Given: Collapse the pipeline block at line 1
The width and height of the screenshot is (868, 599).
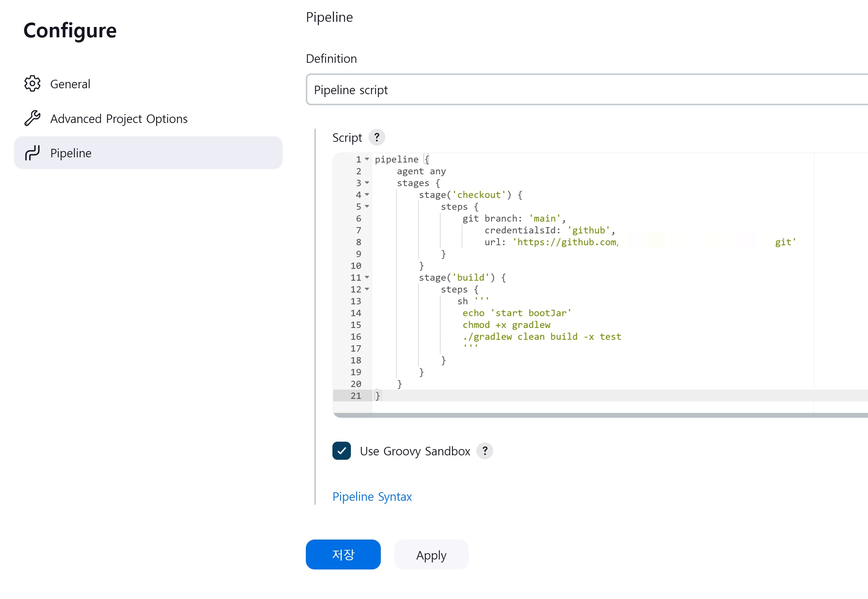Looking at the screenshot, I should point(367,159).
